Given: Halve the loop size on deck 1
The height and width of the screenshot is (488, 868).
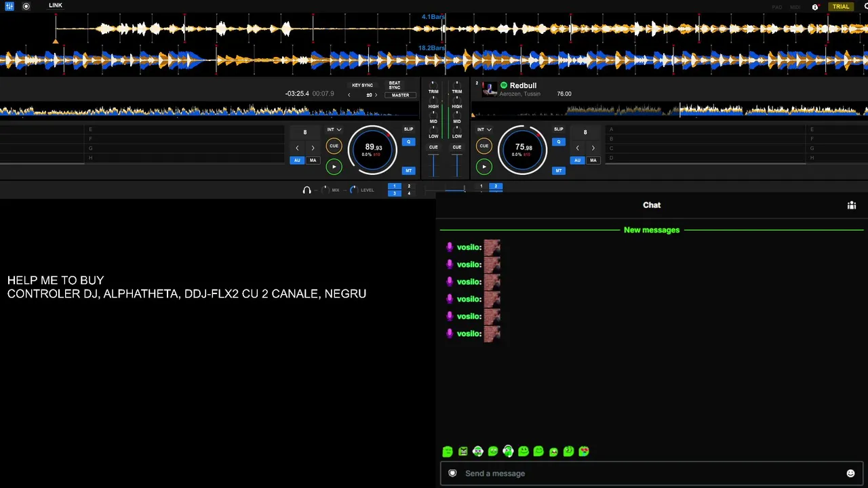Looking at the screenshot, I should tap(297, 148).
